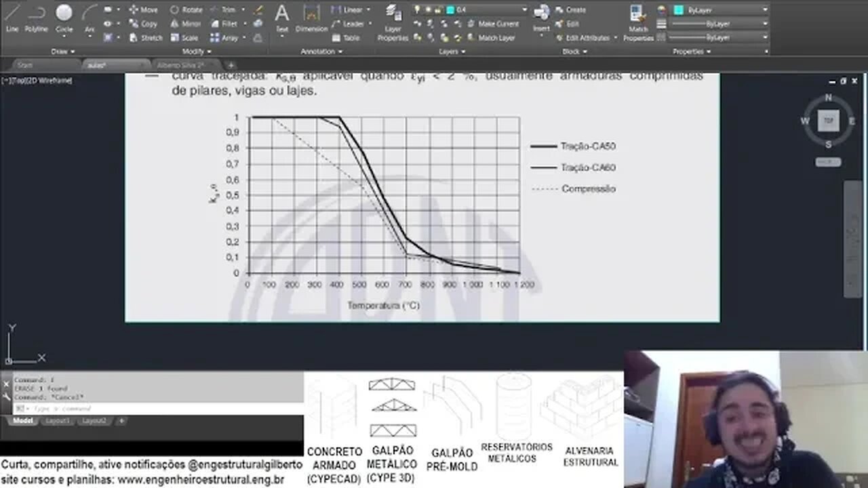
Task: Add a new drawing tab
Action: (231, 65)
